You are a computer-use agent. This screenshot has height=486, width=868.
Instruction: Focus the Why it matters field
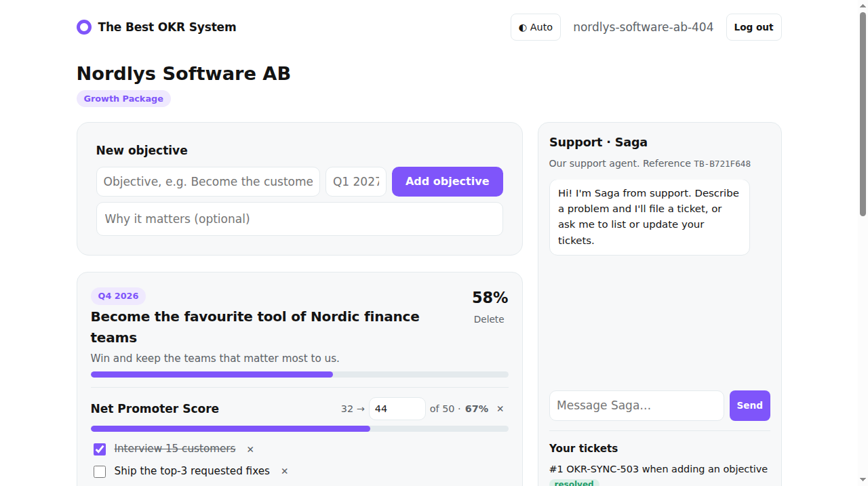pos(300,219)
